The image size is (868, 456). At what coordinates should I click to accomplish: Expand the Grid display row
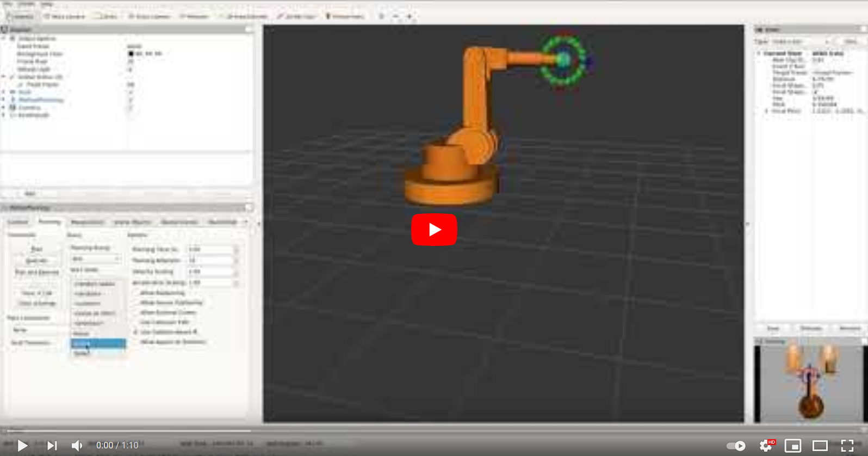click(4, 92)
